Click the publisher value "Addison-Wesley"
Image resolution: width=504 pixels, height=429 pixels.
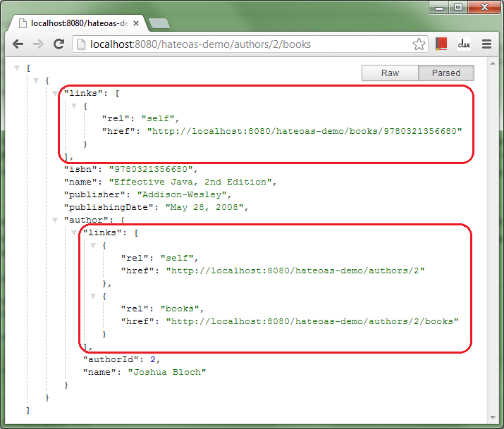[182, 194]
